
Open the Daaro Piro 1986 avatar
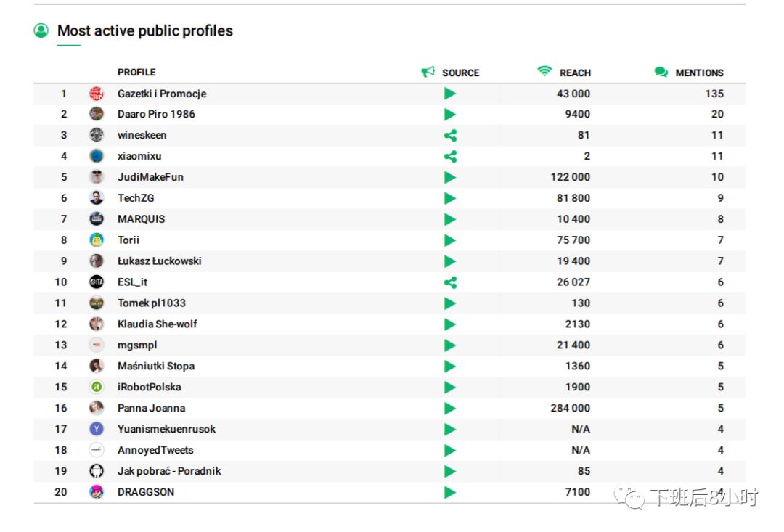[97, 114]
